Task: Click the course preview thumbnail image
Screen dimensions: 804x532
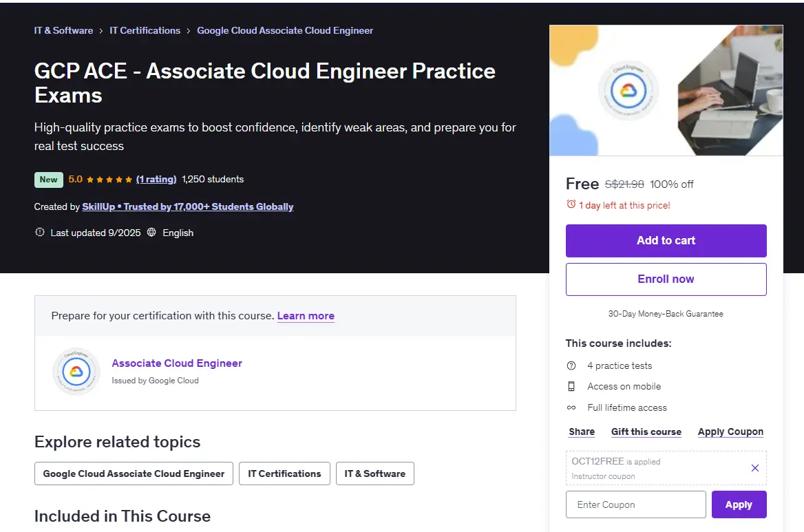Action: tap(666, 90)
